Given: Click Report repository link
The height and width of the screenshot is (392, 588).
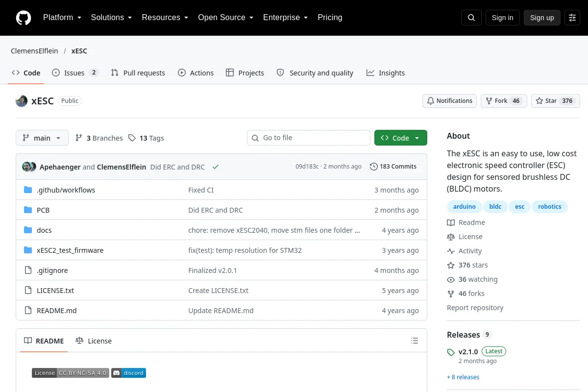Looking at the screenshot, I should (475, 308).
